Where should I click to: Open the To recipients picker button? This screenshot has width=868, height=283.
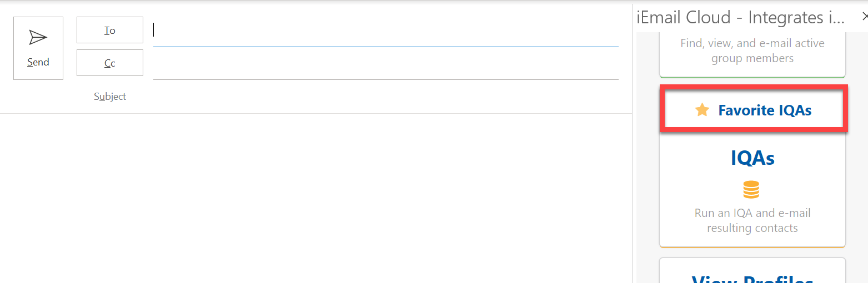(110, 30)
